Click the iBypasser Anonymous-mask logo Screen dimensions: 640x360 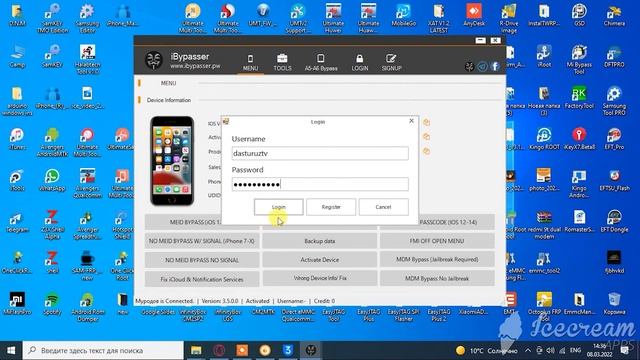[154, 60]
